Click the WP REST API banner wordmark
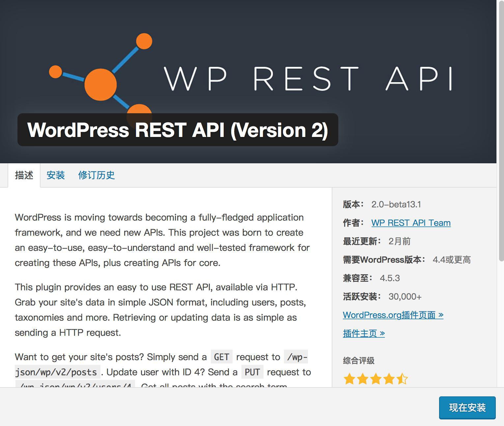The image size is (504, 426). point(308,78)
